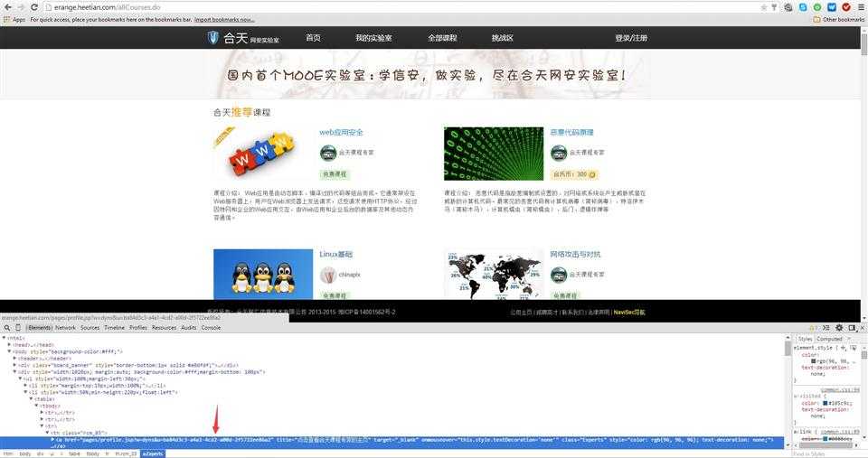868x458 pixels.
Task: Switch to the DevTools Sources tab
Action: [90, 327]
